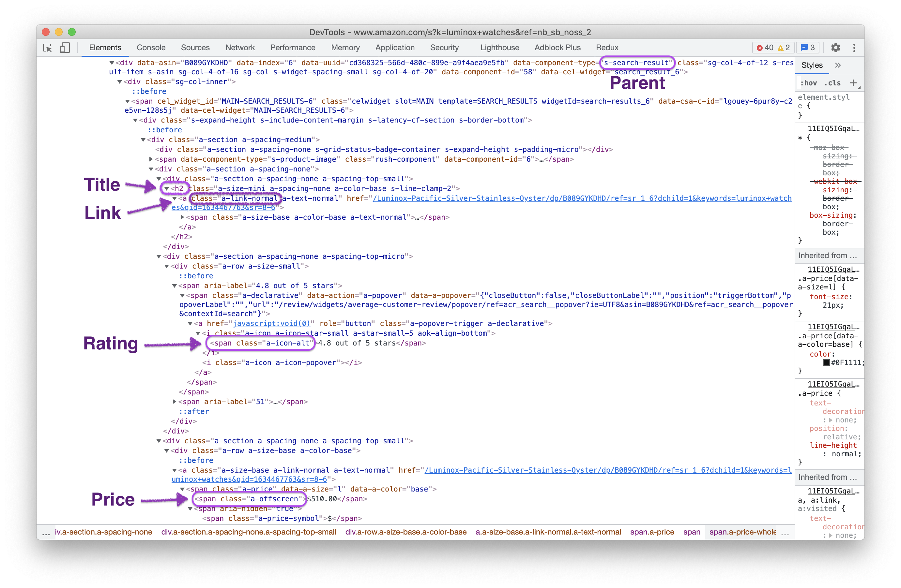
Task: Open DevTools settings gear
Action: [836, 48]
